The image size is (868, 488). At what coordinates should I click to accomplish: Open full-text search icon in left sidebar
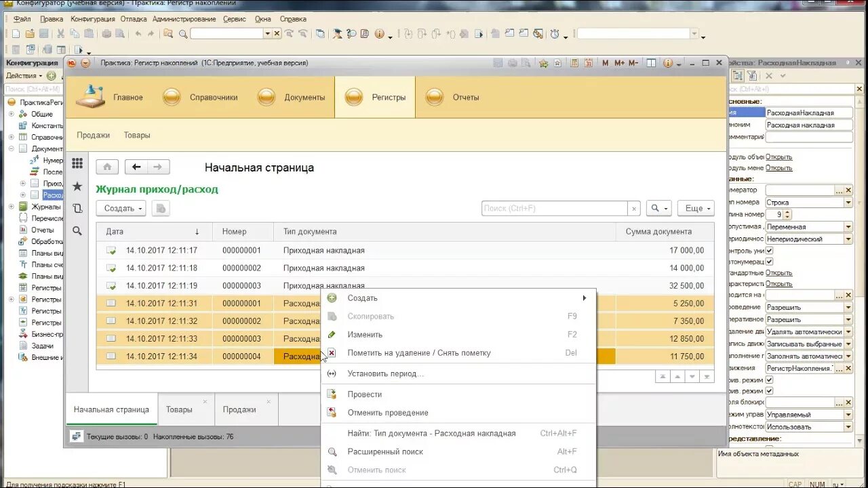pyautogui.click(x=77, y=230)
